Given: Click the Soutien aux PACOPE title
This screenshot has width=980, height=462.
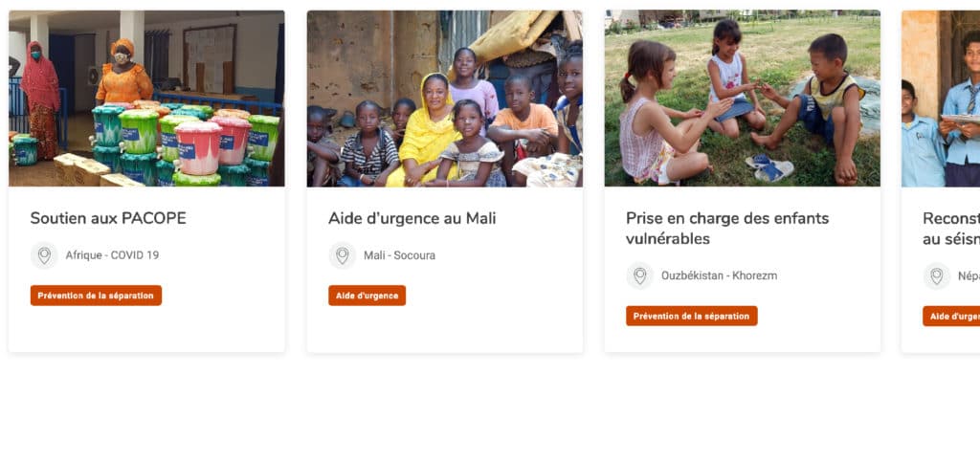Looking at the screenshot, I should 108,218.
